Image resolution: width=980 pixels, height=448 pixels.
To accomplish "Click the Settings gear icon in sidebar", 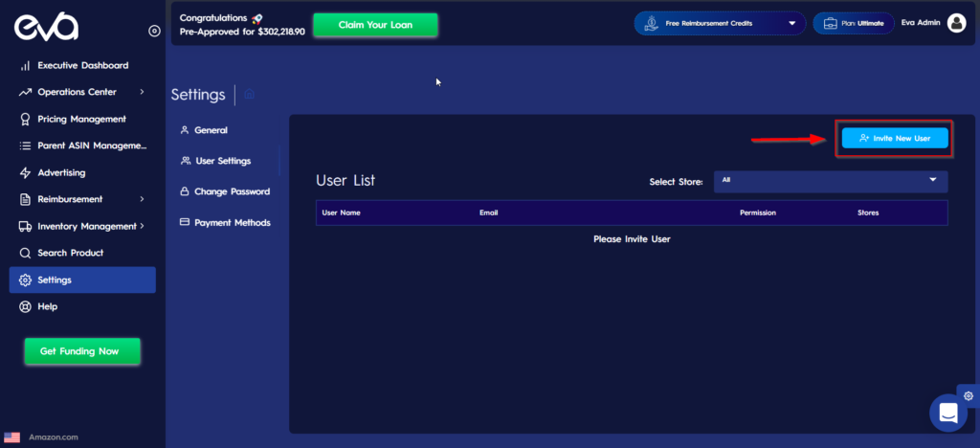I will 25,280.
